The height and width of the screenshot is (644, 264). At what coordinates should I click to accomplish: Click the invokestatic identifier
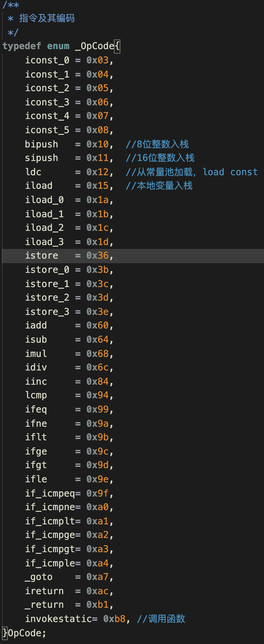[59, 619]
